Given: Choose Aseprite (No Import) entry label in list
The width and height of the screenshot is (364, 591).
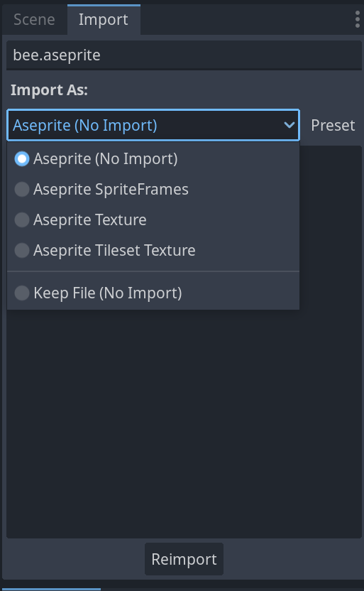Looking at the screenshot, I should [x=106, y=158].
